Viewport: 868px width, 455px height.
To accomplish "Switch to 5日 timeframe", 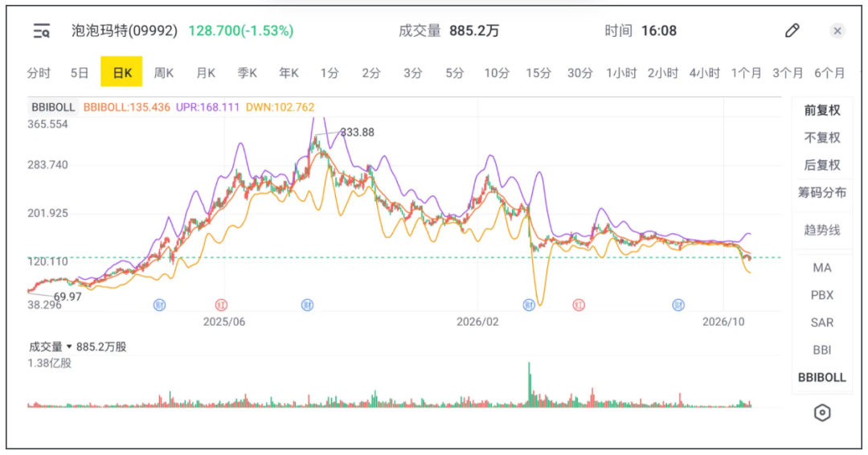I will (80, 72).
